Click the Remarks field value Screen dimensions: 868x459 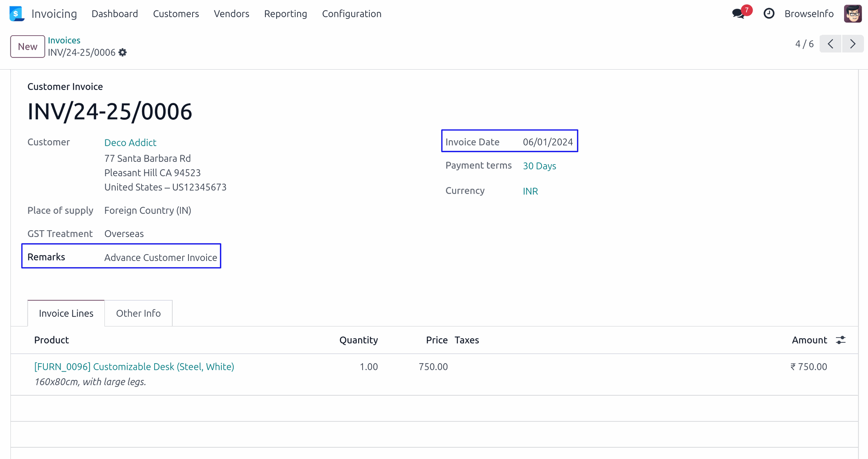(x=160, y=257)
